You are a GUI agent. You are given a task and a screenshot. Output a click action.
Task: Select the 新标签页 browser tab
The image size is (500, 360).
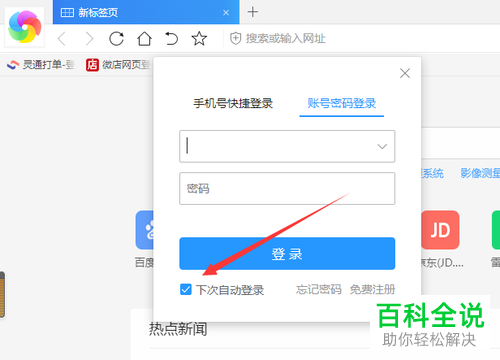(146, 12)
